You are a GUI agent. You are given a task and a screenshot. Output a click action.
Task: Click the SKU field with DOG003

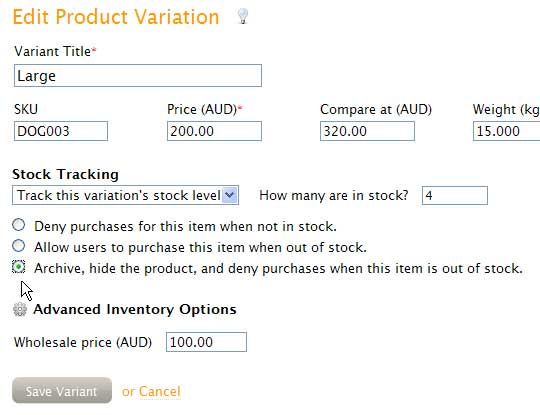61,131
